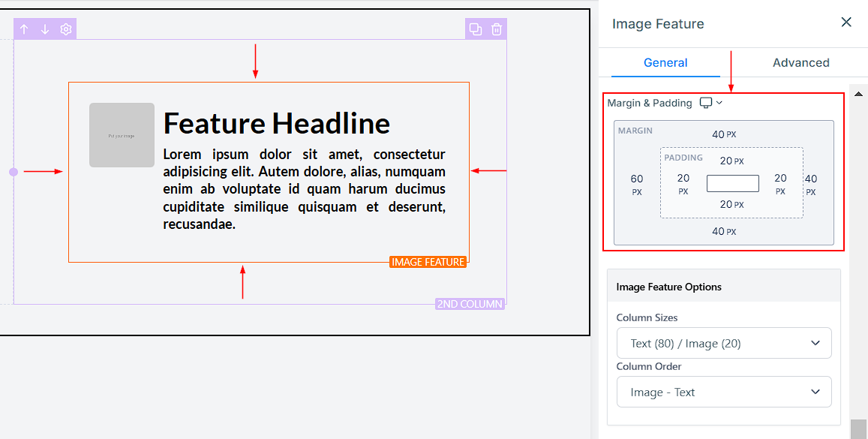868x439 pixels.
Task: Close the Image Feature panel
Action: pos(846,23)
